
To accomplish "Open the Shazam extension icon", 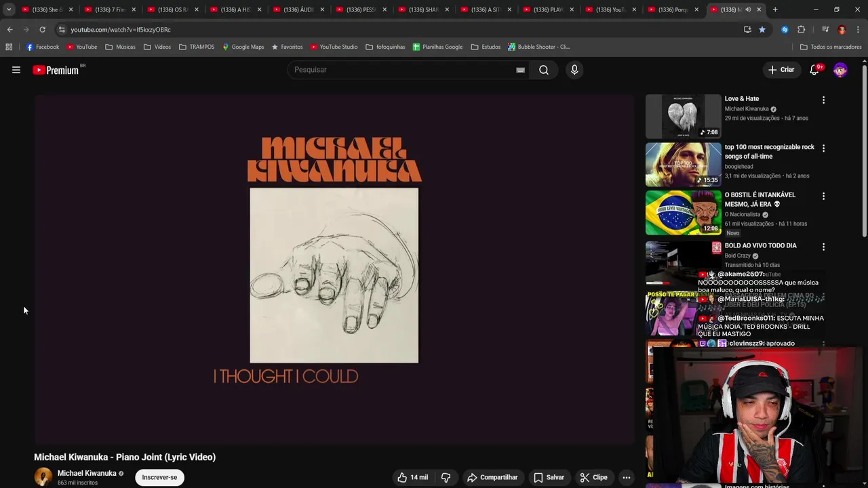I will (x=785, y=29).
